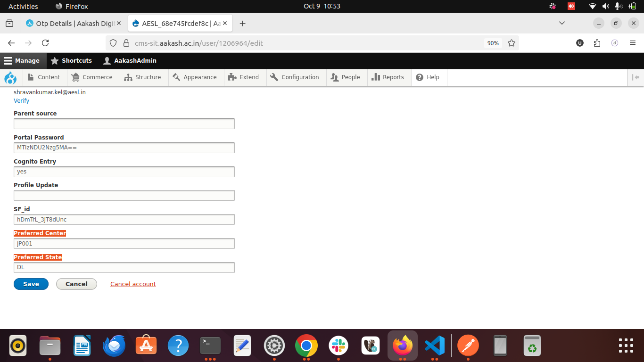Launch Visual Studio Code from the dock

click(434, 346)
